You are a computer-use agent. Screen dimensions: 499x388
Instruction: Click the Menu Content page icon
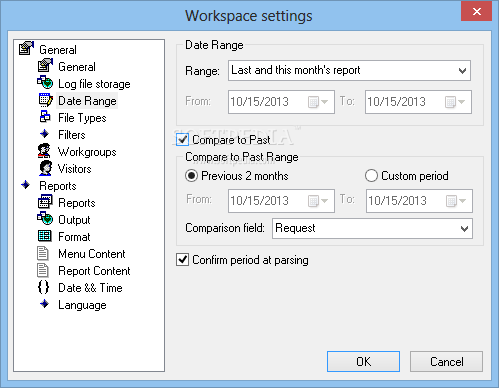point(43,253)
